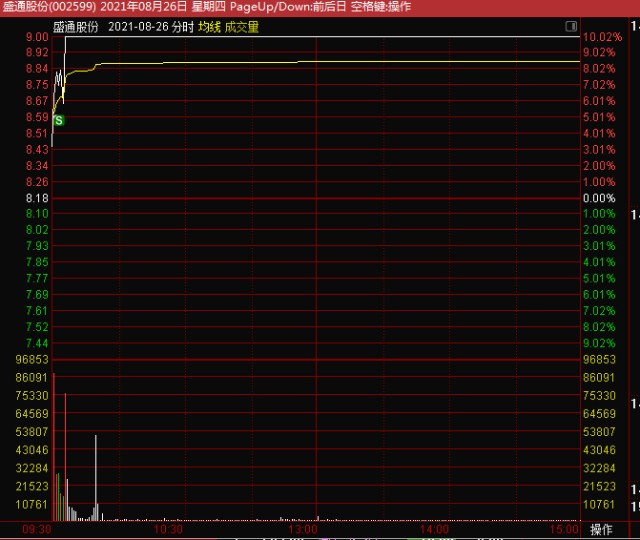The width and height of the screenshot is (640, 540).
Task: Click the 14:00 time axis label
Action: point(434,530)
